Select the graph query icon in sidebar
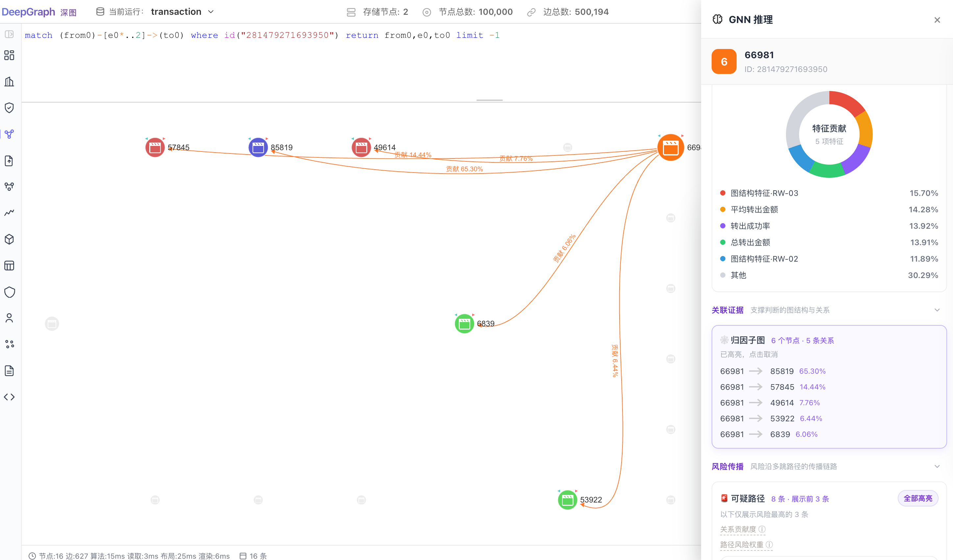The height and width of the screenshot is (560, 953). click(9, 134)
